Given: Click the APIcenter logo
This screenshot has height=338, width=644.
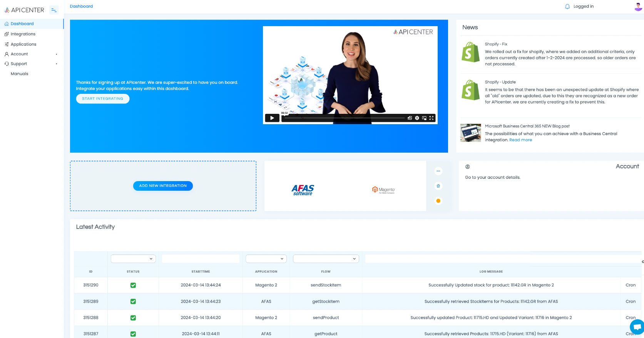Looking at the screenshot, I should pyautogui.click(x=24, y=10).
